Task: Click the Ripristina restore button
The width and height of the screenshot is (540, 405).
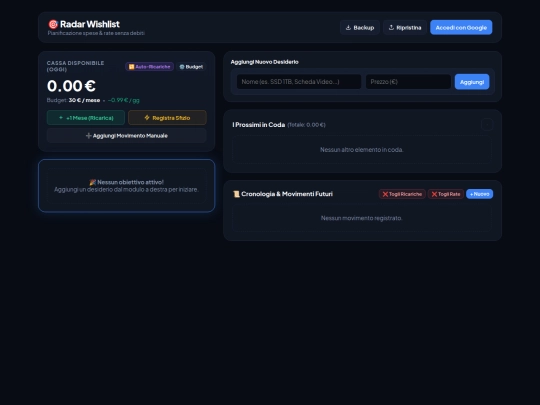Action: [405, 28]
